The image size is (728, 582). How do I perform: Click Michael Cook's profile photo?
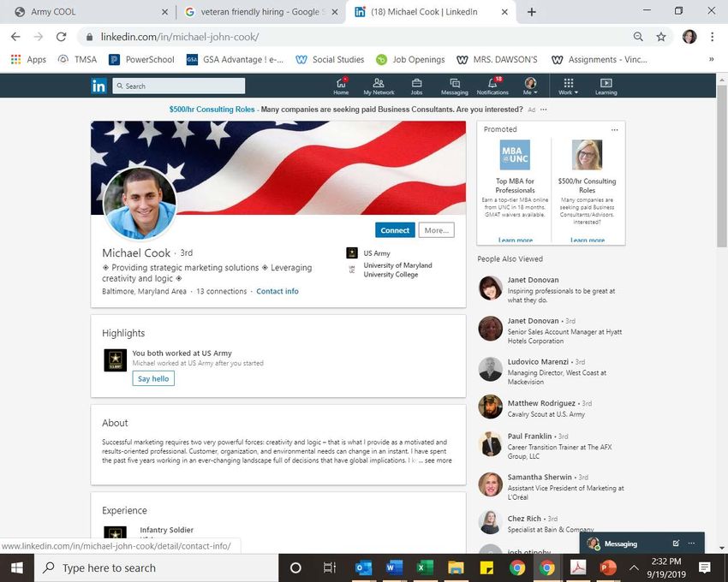[140, 204]
